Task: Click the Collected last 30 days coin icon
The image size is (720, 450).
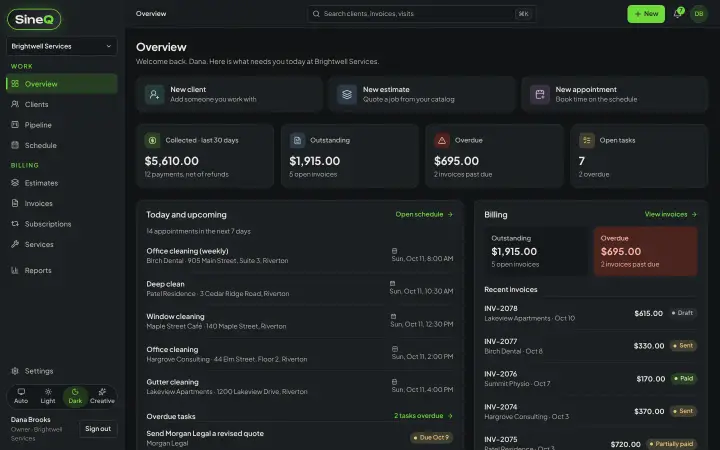Action: (x=152, y=141)
